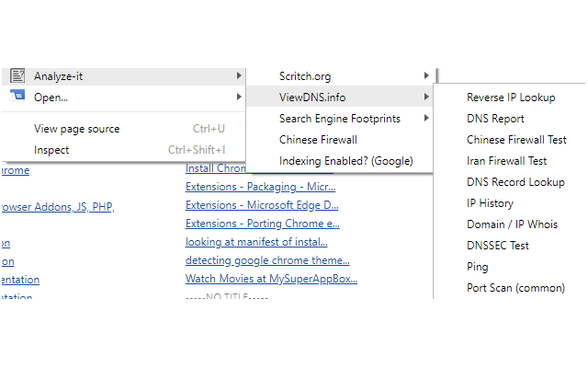Open the Install Chron... link
Image resolution: width=588 pixels, height=368 pixels.
[x=216, y=168]
